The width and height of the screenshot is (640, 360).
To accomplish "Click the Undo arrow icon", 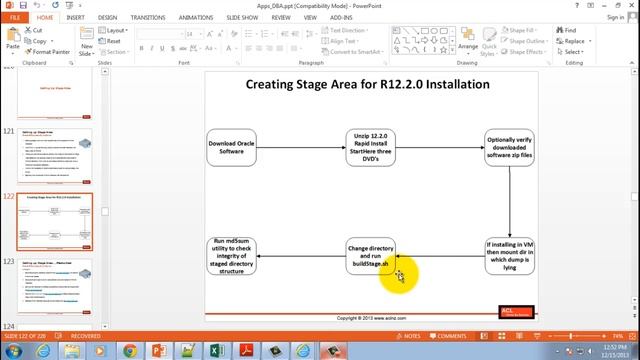I will click(x=37, y=5).
